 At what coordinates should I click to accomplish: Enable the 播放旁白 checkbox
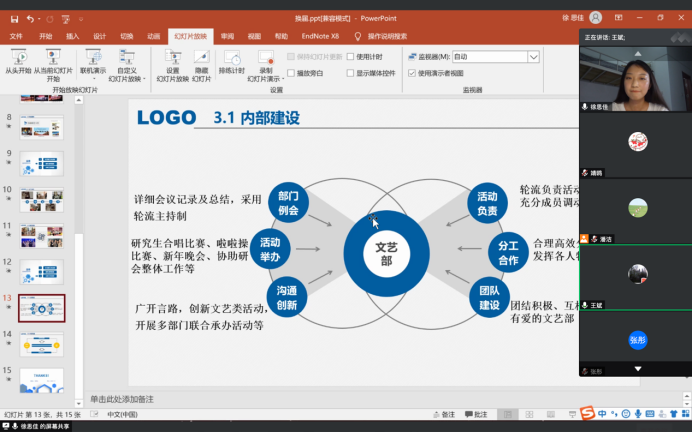[x=291, y=73]
